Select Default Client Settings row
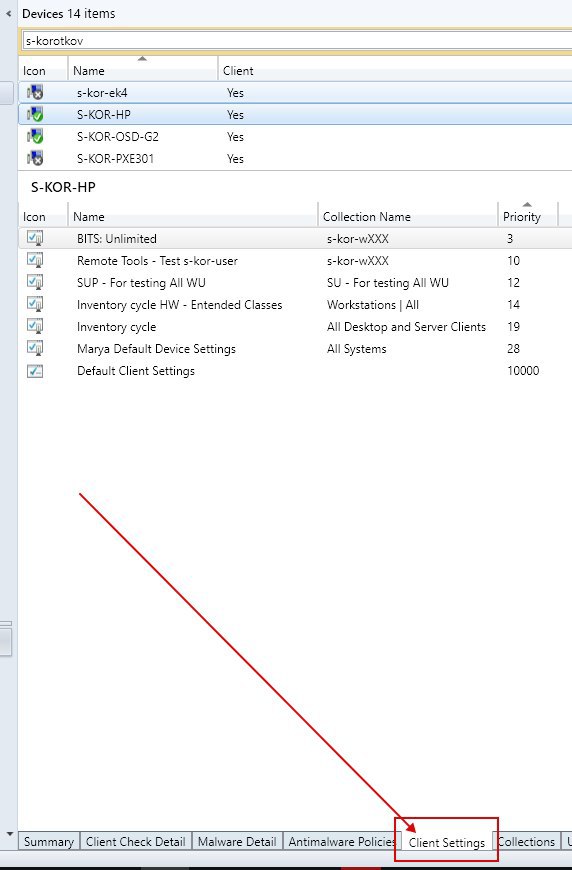 [295, 371]
